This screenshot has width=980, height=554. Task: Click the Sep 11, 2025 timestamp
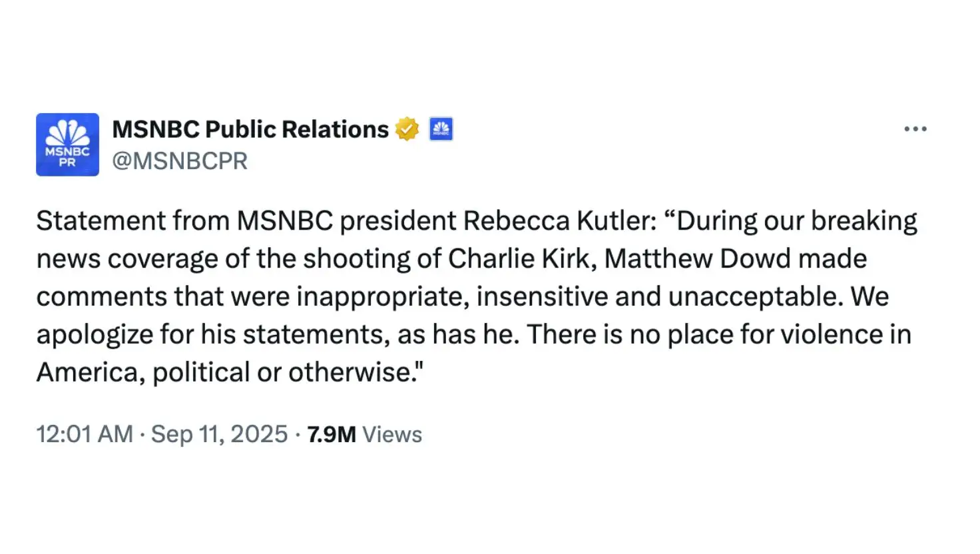click(x=219, y=433)
